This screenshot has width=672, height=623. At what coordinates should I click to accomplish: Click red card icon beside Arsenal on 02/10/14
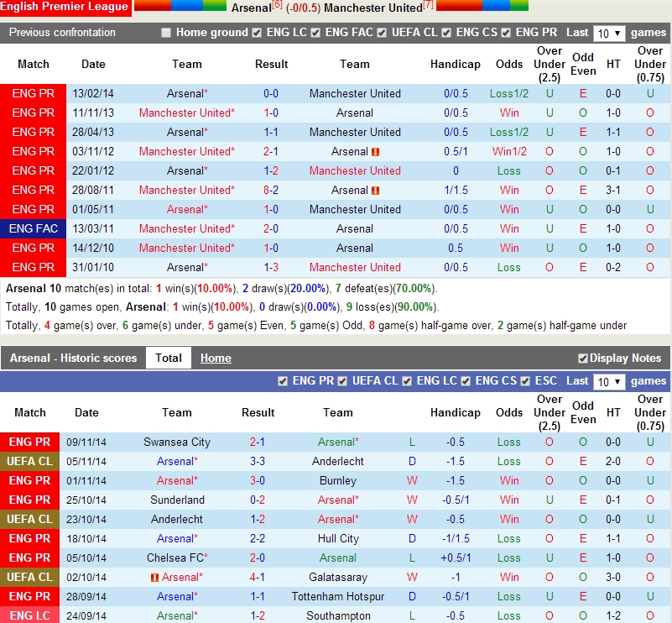click(x=154, y=578)
